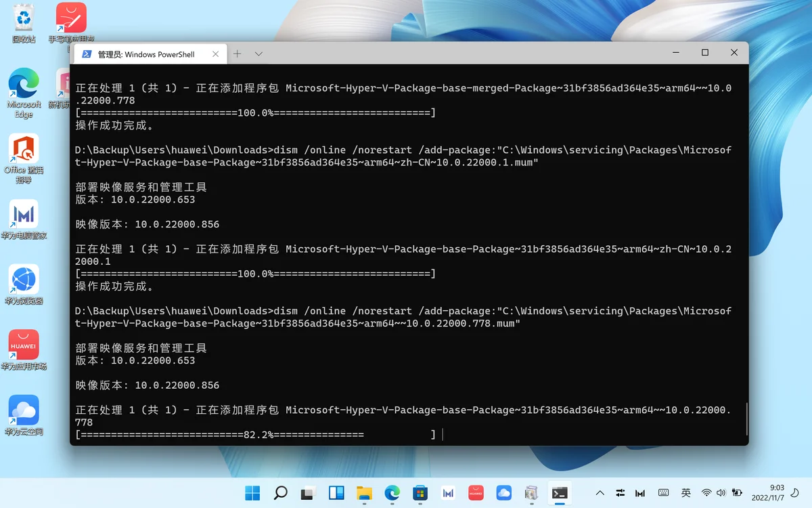
Task: Switch to Windows Terminal taskbar icon
Action: 560,493
